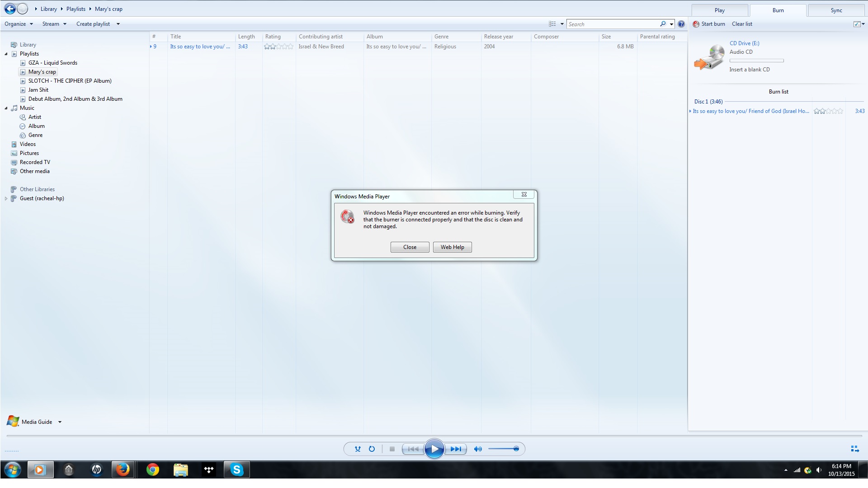Click the back navigation arrow
Viewport: 868px width, 488px height.
(x=10, y=9)
